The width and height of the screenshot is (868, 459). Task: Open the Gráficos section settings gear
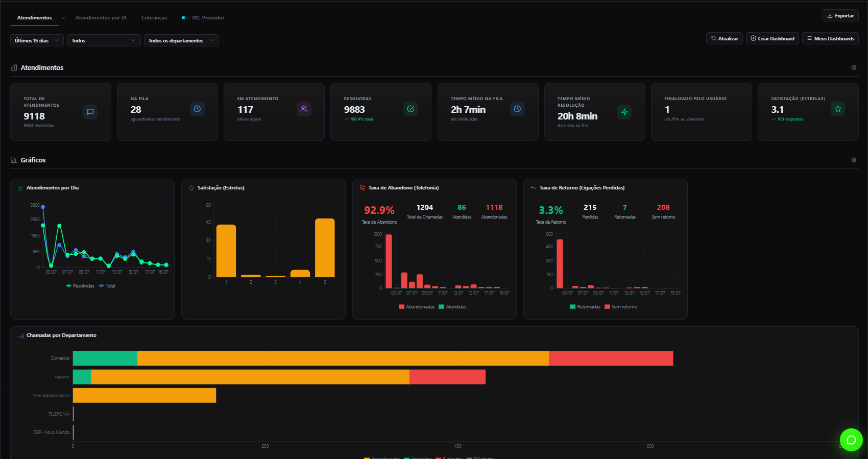click(854, 160)
